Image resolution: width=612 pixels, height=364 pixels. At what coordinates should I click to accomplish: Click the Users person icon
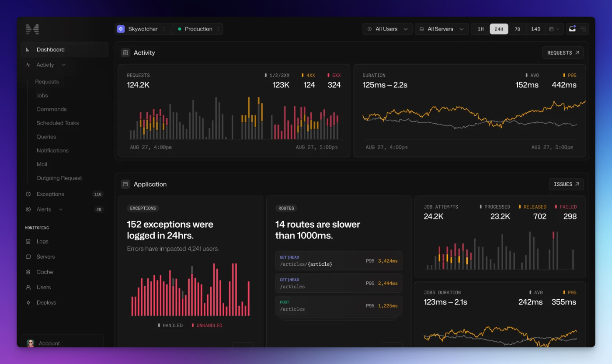coord(28,287)
